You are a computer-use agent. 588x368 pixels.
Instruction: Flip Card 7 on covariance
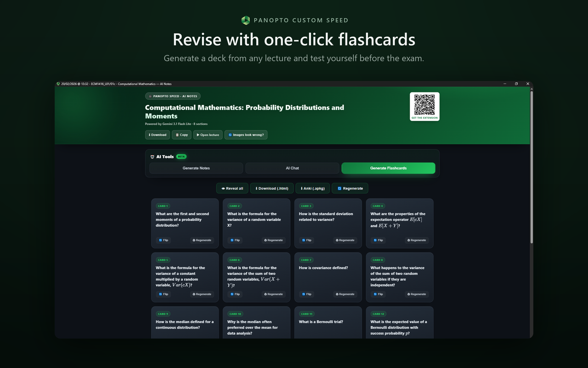[307, 294]
